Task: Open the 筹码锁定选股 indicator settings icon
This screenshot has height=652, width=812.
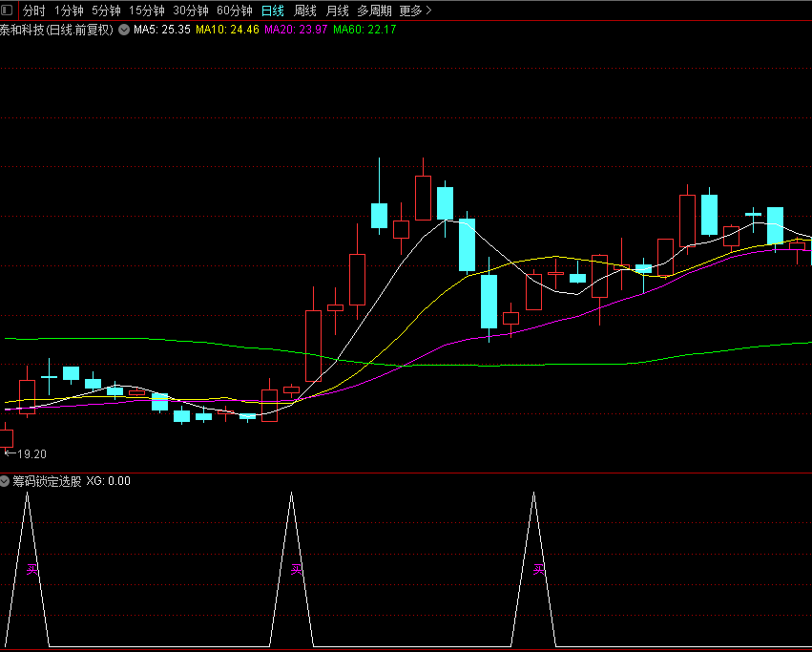Action: click(x=4, y=481)
